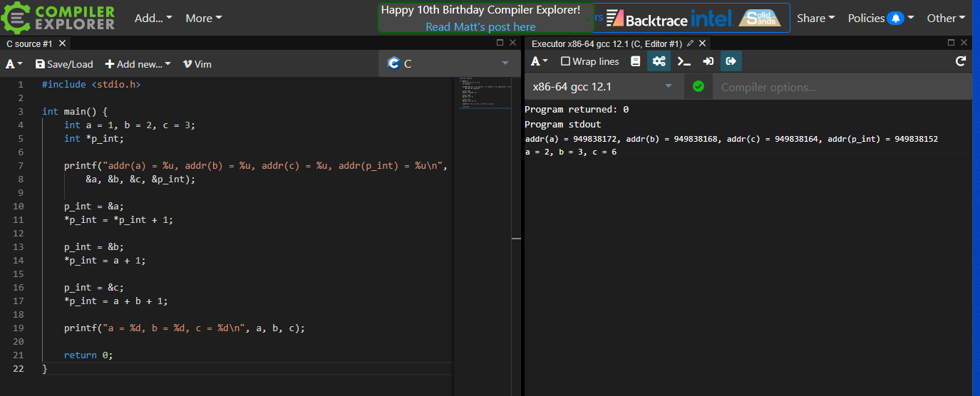Close the C source #1 tab
The width and height of the screenshot is (980, 396).
click(x=63, y=43)
